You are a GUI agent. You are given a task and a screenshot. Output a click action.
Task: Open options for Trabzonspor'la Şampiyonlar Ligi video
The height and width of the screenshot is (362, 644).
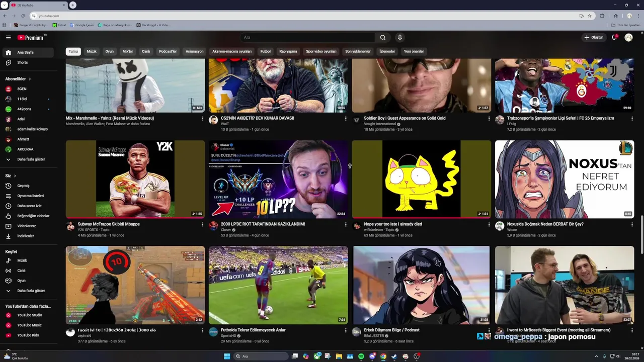click(x=632, y=119)
